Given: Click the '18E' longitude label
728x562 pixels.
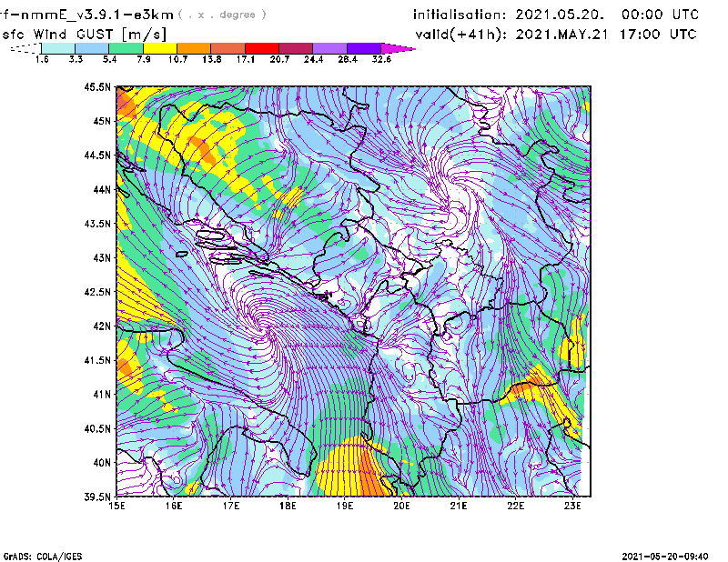Looking at the screenshot, I should [x=288, y=506].
